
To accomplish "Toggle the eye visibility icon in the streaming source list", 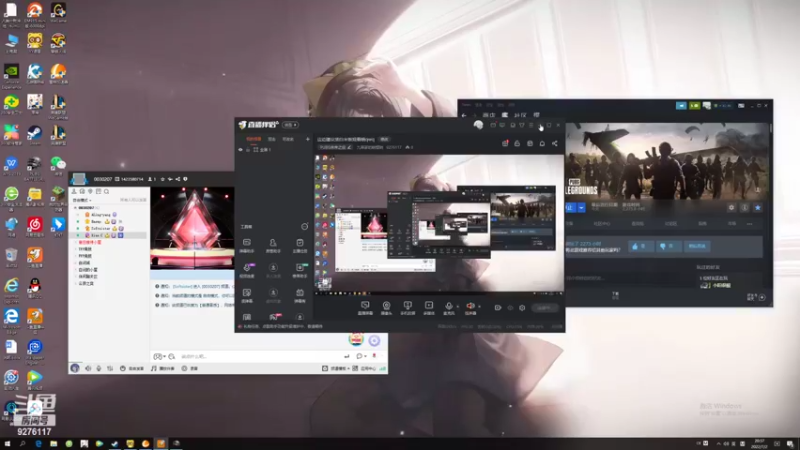I will tap(241, 150).
